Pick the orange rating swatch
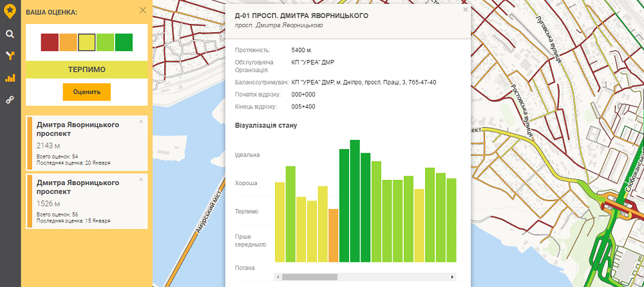Screen dimensions: 644x287 (x=68, y=43)
